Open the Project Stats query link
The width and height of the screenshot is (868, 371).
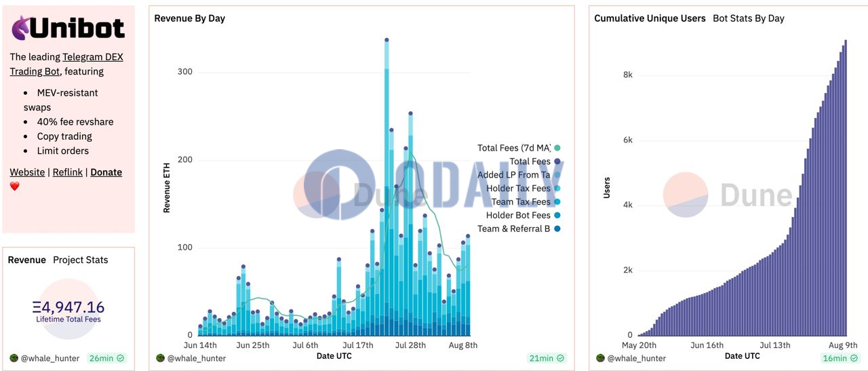pos(81,260)
